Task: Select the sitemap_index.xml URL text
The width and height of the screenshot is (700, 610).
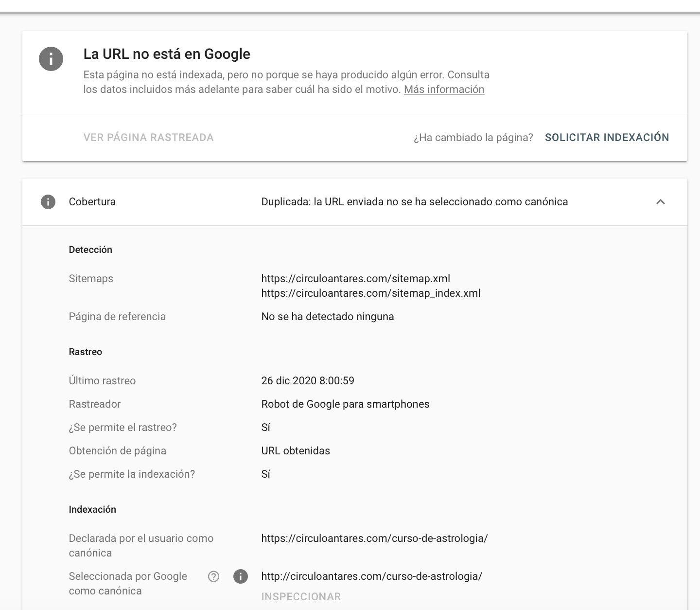Action: pos(371,293)
